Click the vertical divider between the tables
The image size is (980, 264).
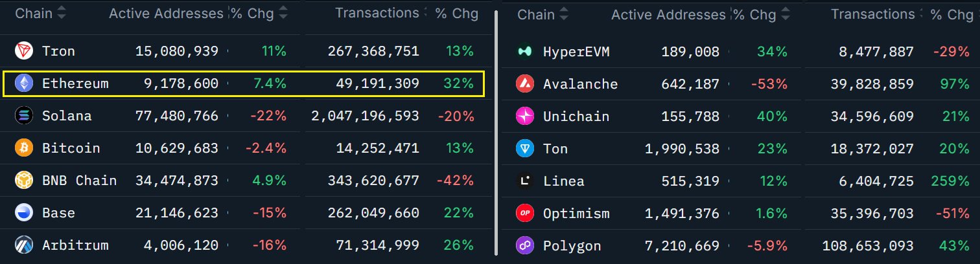[496, 132]
